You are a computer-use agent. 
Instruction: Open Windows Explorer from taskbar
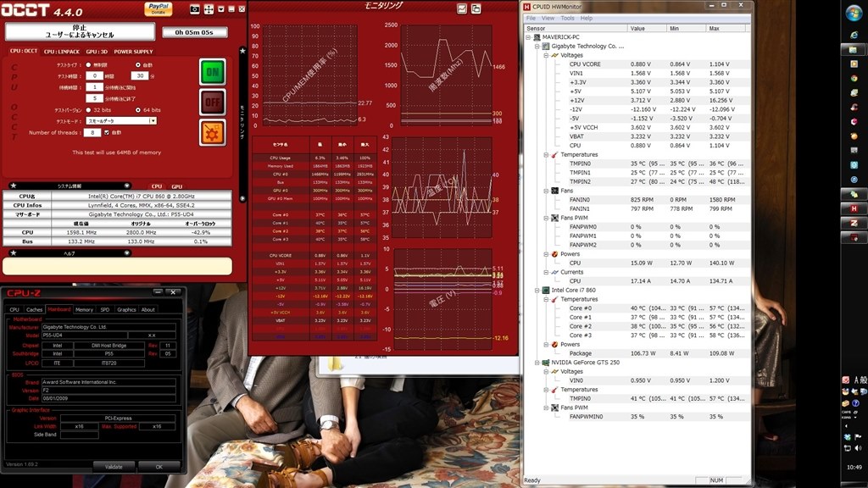point(854,50)
